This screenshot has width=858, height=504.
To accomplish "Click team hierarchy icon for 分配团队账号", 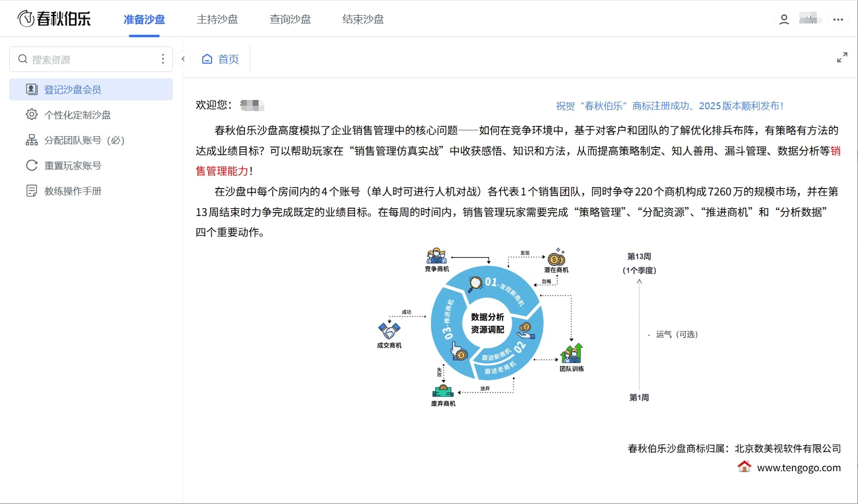I will (31, 140).
